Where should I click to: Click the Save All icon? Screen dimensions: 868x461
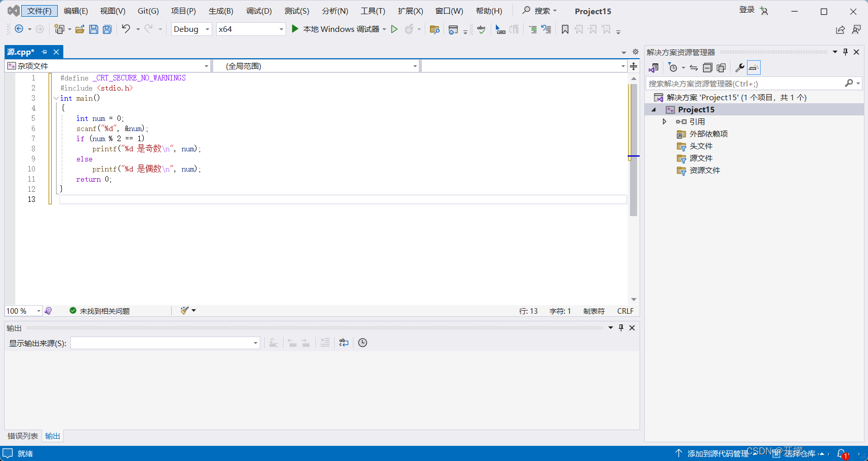pyautogui.click(x=107, y=29)
